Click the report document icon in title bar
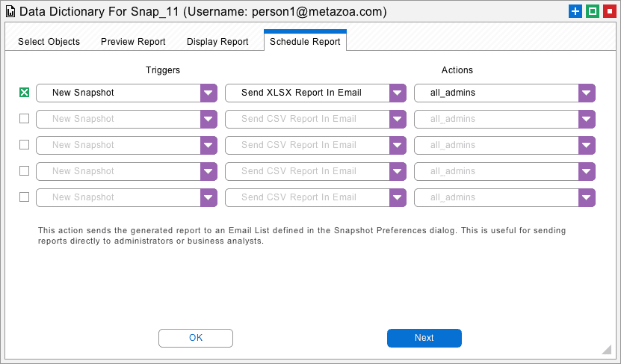Viewport: 621px width, 364px height. pyautogui.click(x=10, y=11)
